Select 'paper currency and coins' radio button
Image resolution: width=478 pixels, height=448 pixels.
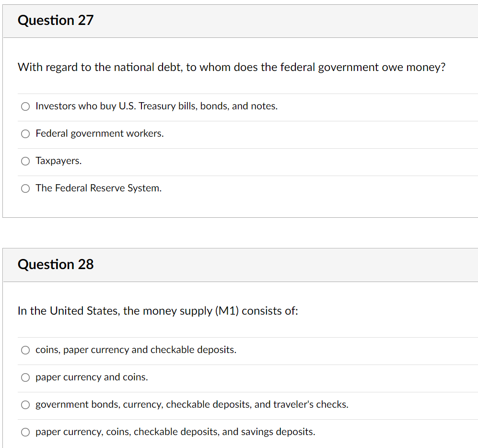click(25, 377)
